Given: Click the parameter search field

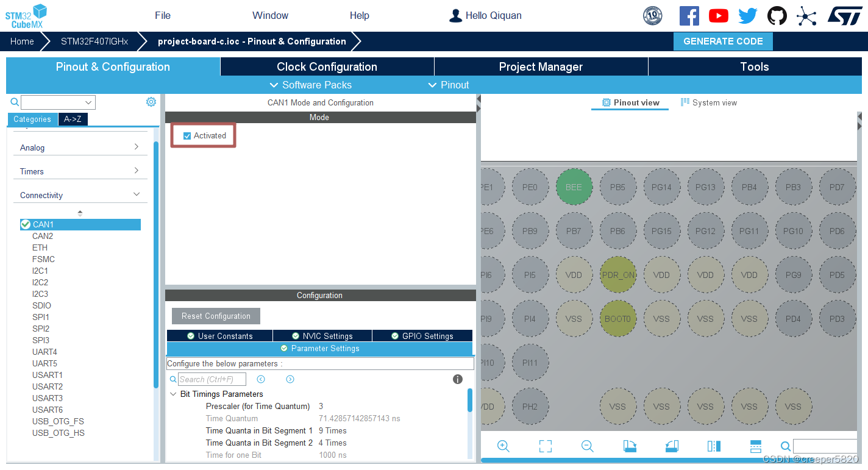Looking at the screenshot, I should 212,379.
